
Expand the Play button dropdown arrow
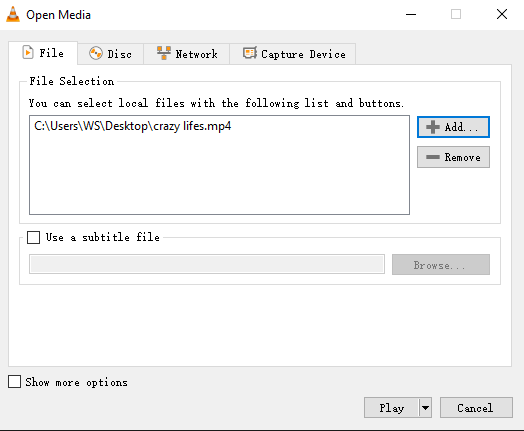[425, 408]
